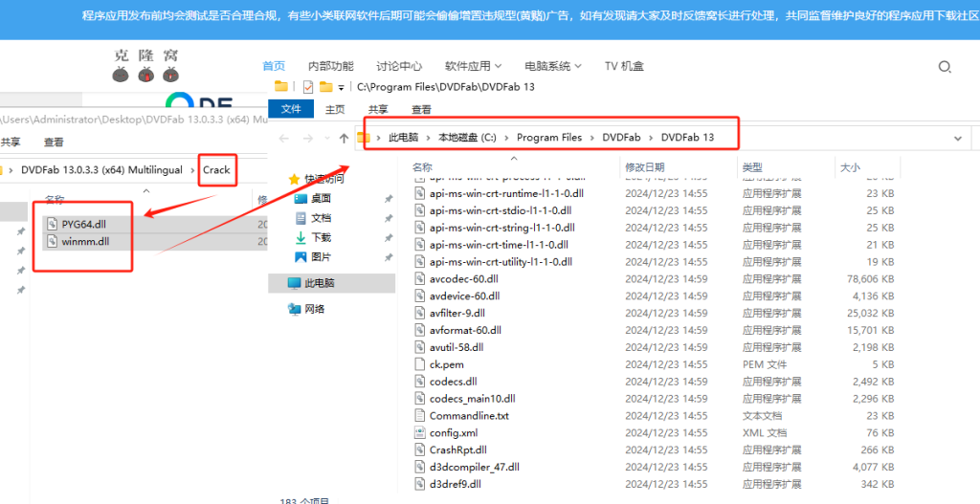Select codecs.dll file icon
The height and width of the screenshot is (504, 980).
point(420,381)
